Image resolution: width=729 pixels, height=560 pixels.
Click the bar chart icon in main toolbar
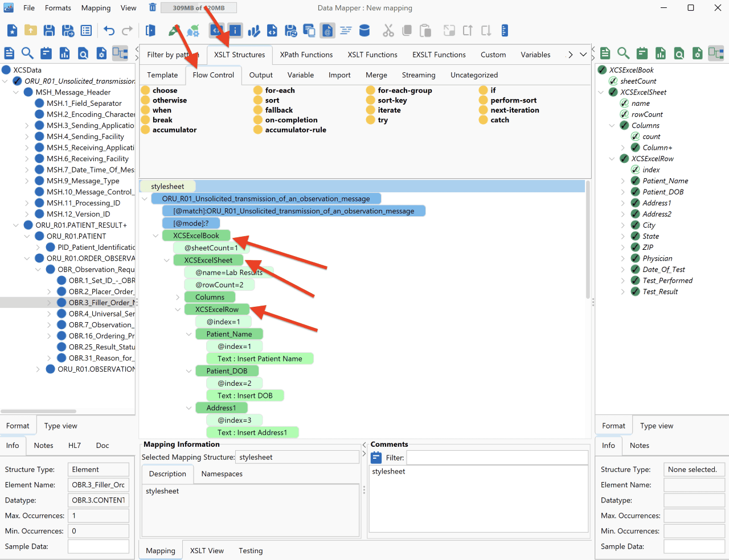pyautogui.click(x=254, y=31)
